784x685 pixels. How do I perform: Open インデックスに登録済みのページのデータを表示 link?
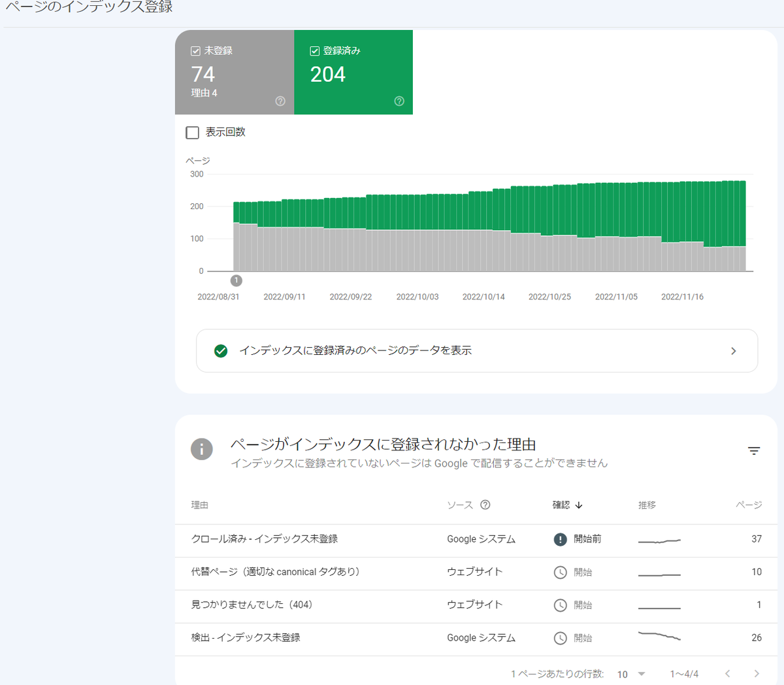point(477,351)
